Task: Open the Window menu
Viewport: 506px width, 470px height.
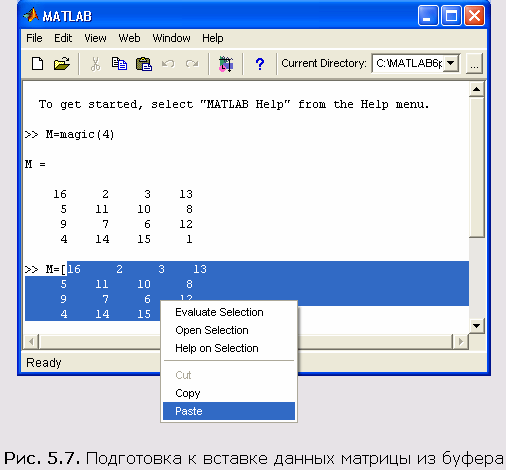Action: 171,38
